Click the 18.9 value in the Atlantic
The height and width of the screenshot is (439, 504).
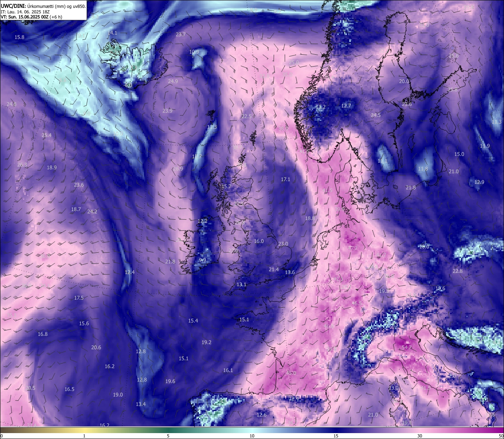[x=52, y=168]
